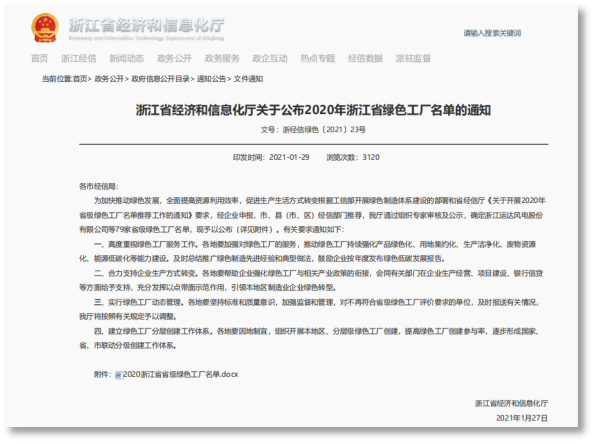The height and width of the screenshot is (444, 596).
Task: Download 2020浙江省省级绿色工厂名单.docx attachment
Action: pyautogui.click(x=181, y=374)
